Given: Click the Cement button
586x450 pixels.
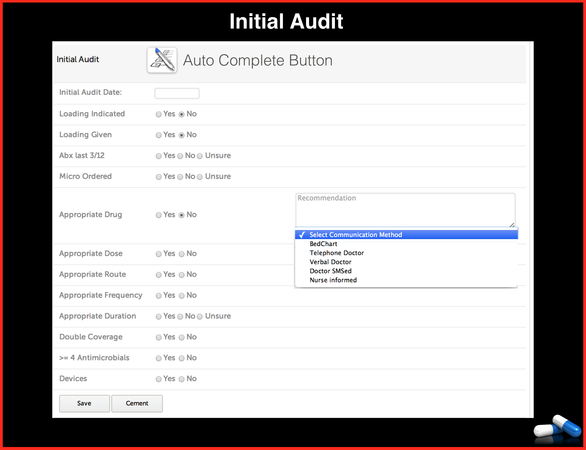Looking at the screenshot, I should click(137, 404).
